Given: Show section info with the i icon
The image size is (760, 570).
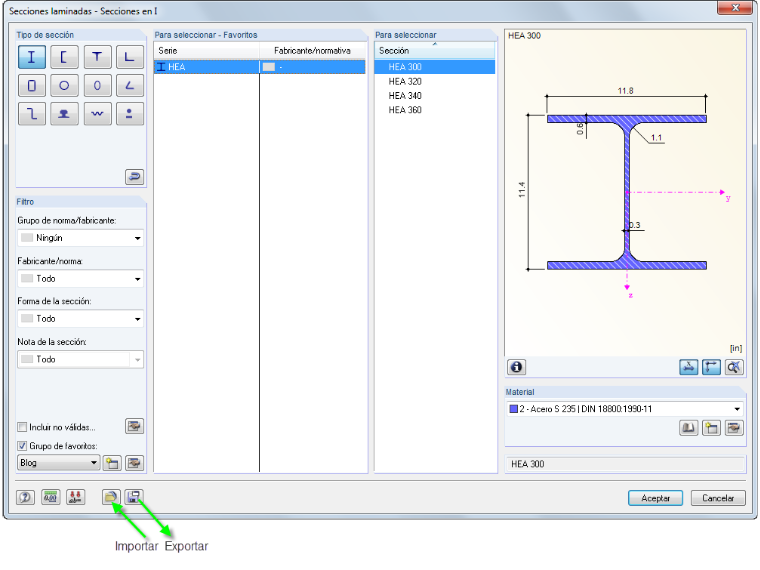Looking at the screenshot, I should coord(517,367).
